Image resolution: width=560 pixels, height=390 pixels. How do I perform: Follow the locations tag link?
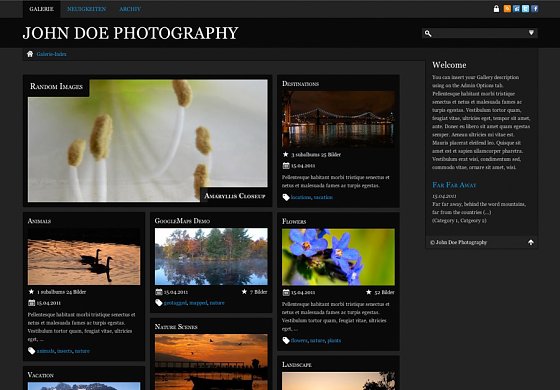(x=301, y=197)
